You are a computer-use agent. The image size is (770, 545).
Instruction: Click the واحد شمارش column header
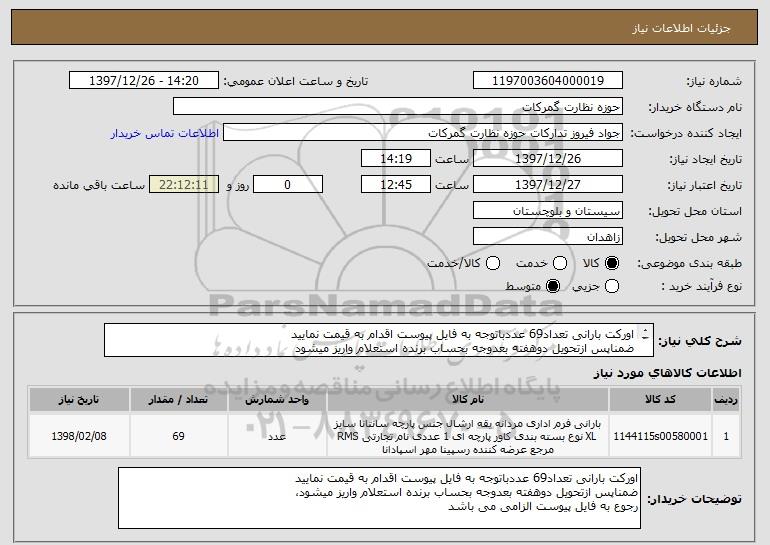tap(277, 400)
